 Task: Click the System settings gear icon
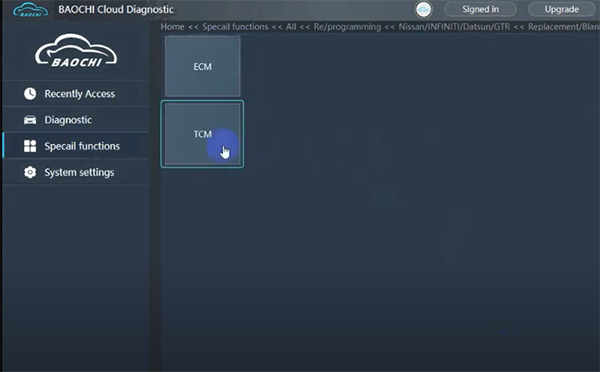pos(30,172)
